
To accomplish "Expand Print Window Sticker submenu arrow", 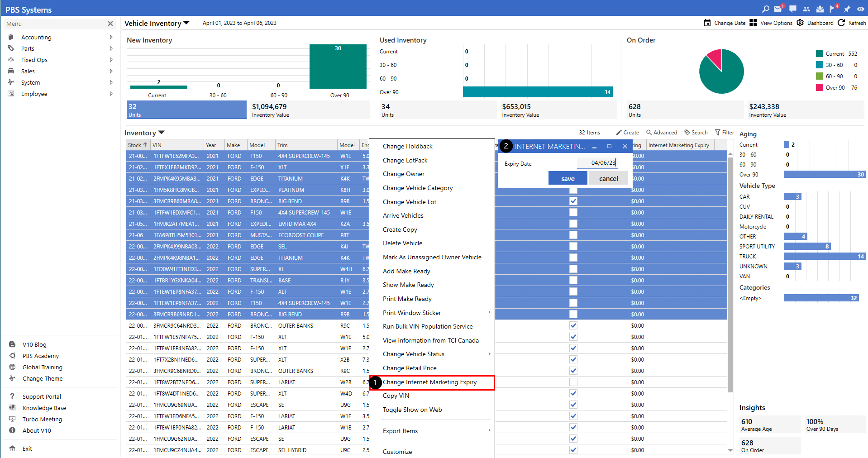I will click(489, 312).
